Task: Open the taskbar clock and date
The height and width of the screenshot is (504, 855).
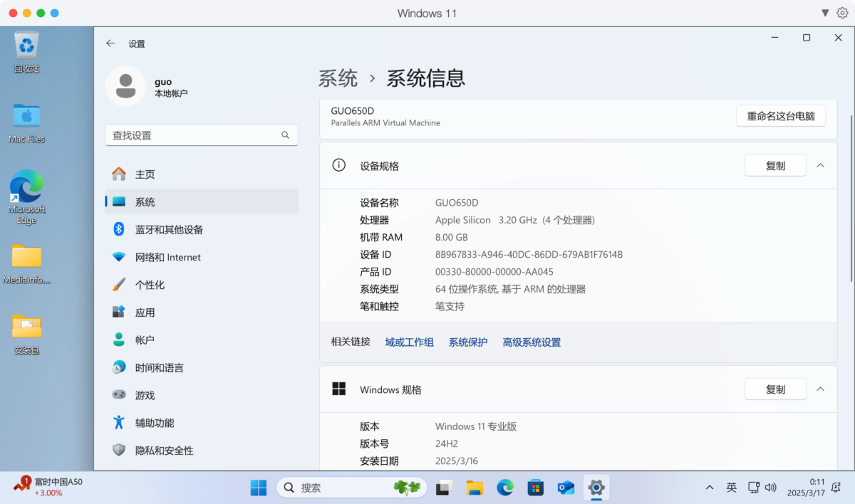Action: pyautogui.click(x=806, y=487)
